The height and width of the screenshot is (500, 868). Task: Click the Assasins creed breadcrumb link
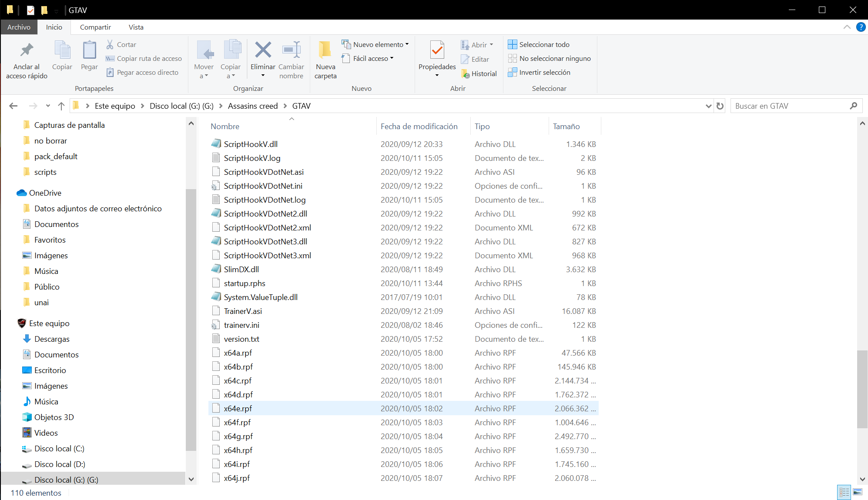coord(252,106)
